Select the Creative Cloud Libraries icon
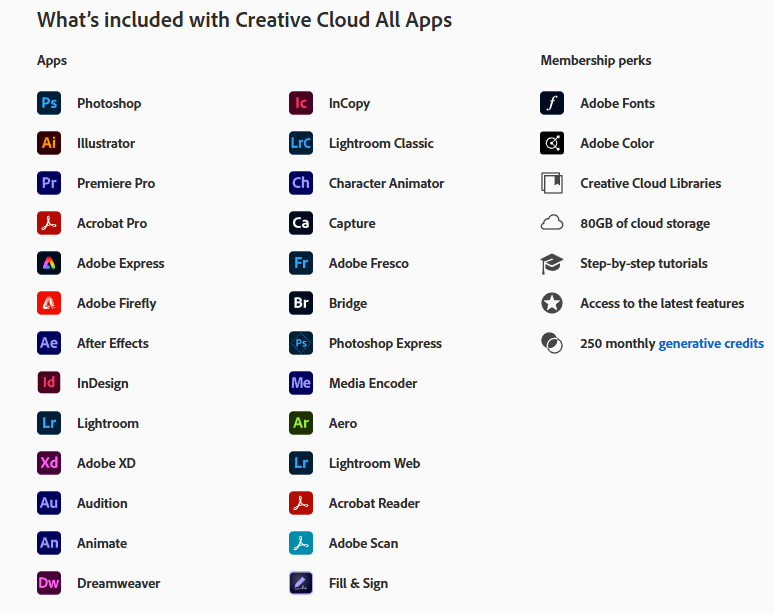This screenshot has width=774, height=613. pos(552,183)
